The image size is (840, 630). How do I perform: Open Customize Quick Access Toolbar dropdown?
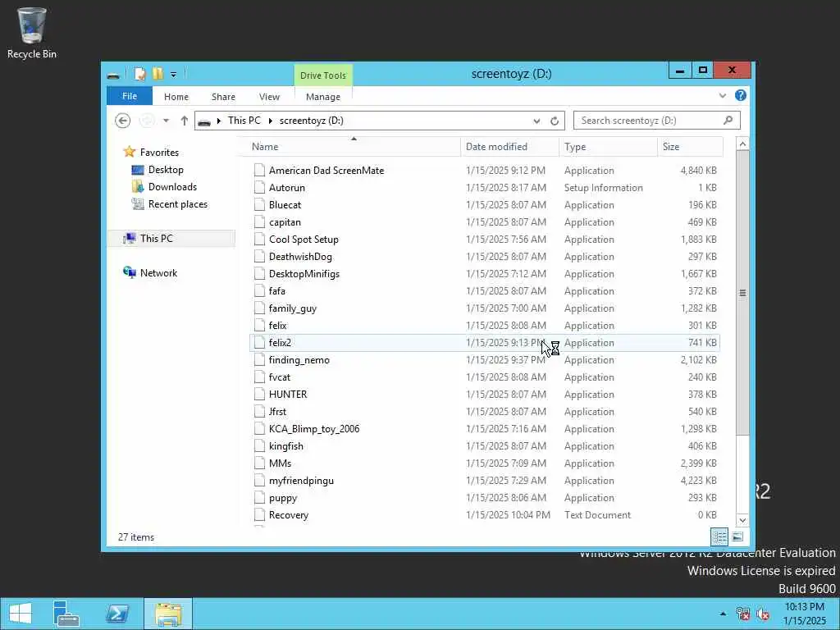[x=174, y=75]
